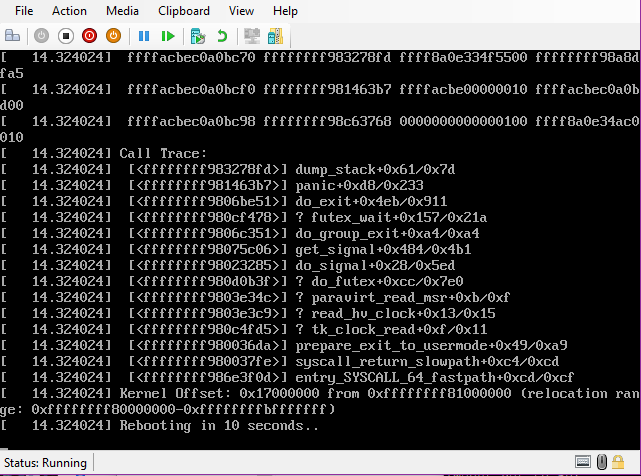
Task: Open the Clipboard menu
Action: (x=184, y=11)
